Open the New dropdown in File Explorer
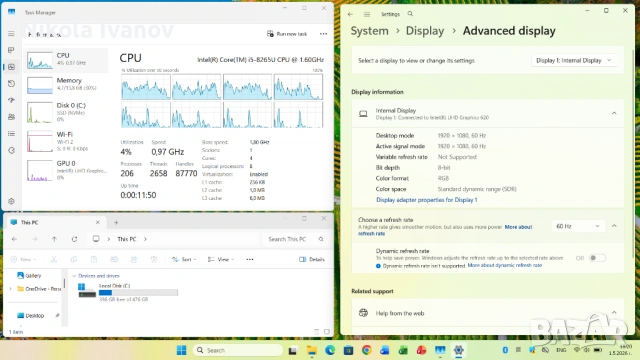 pyautogui.click(x=23, y=260)
